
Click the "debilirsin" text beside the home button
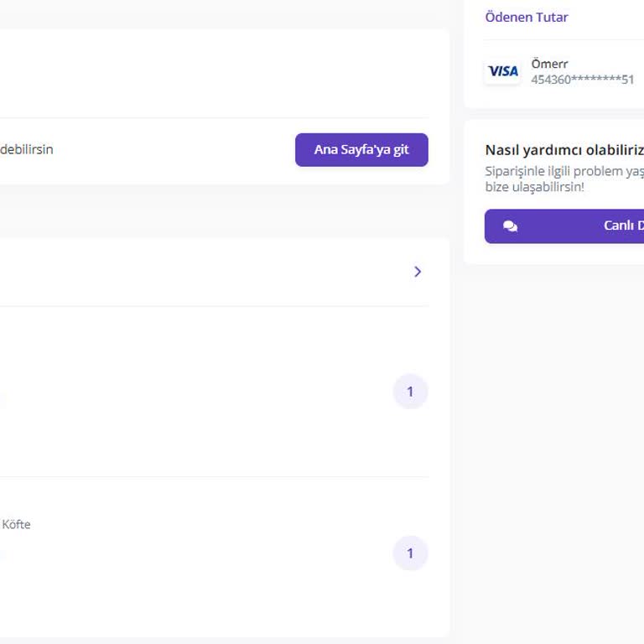click(26, 149)
